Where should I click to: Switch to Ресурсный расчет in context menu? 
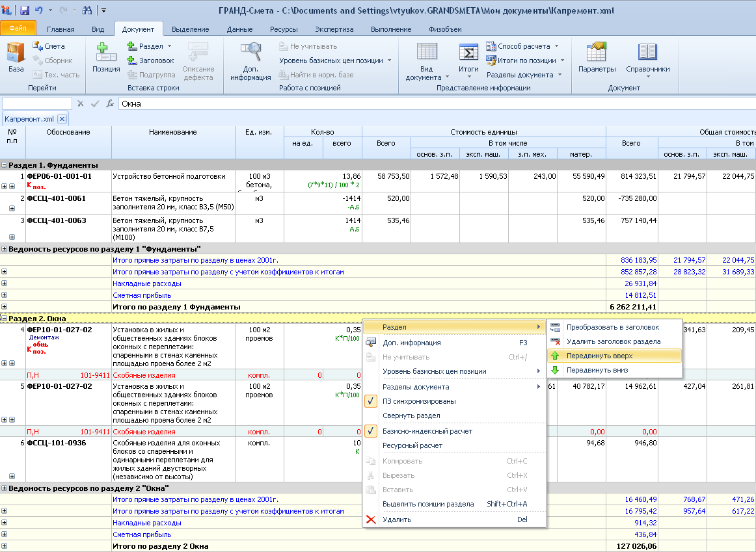click(454, 445)
